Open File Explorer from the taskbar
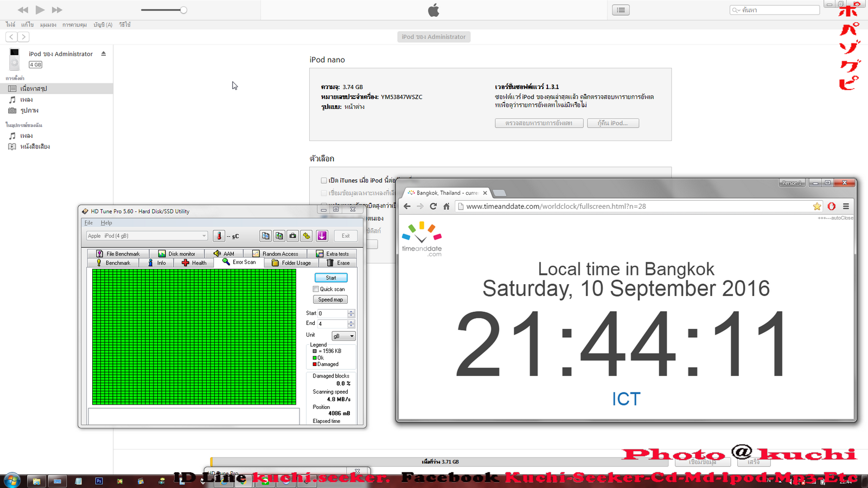The width and height of the screenshot is (868, 488). [x=36, y=481]
